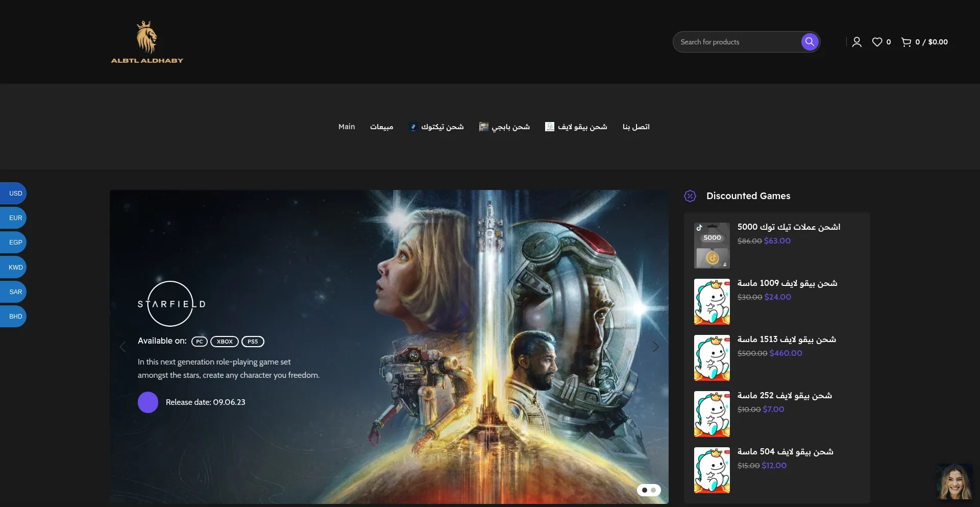This screenshot has width=980, height=507.
Task: Open the شحن بيقو لايف menu item
Action: (582, 127)
